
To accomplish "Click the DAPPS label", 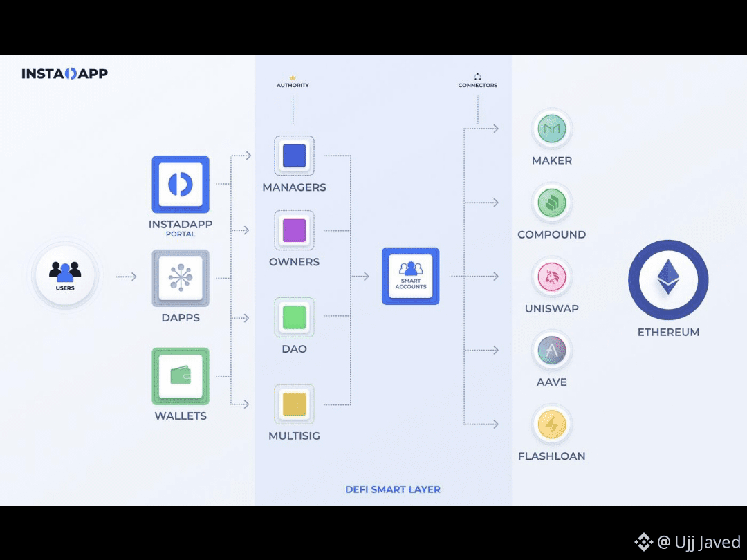I will pyautogui.click(x=181, y=318).
